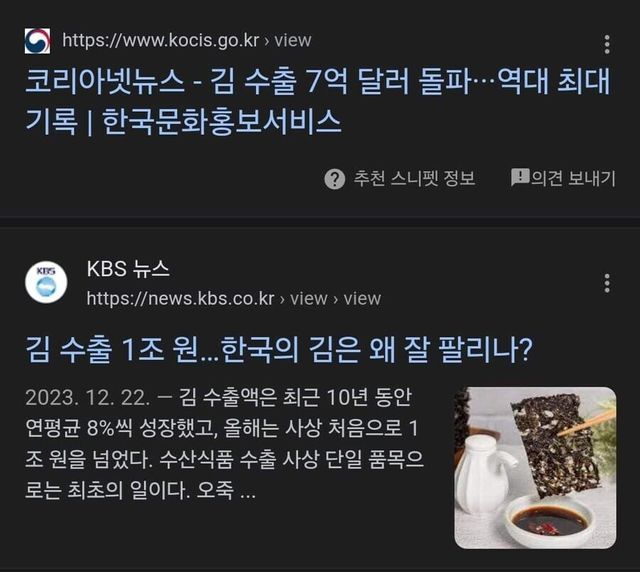Click 한국의 김은 왜 잘 팔리나? headline text
640x572 pixels.
click(x=377, y=350)
